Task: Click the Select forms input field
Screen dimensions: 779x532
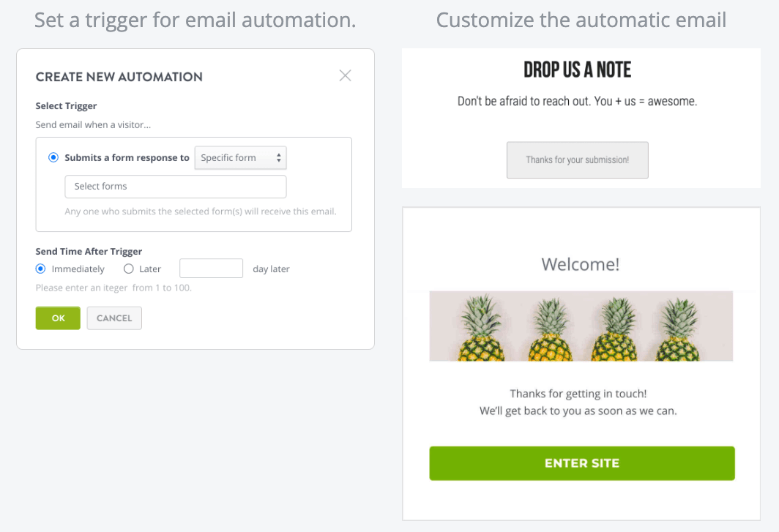Action: click(175, 187)
